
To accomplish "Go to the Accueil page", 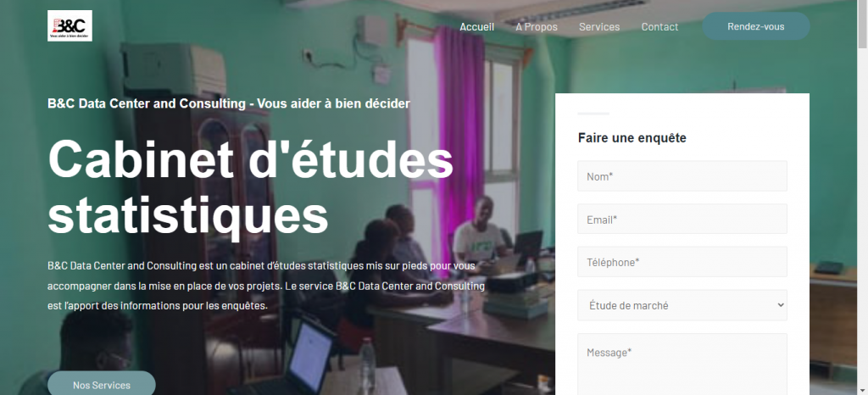I will click(476, 26).
